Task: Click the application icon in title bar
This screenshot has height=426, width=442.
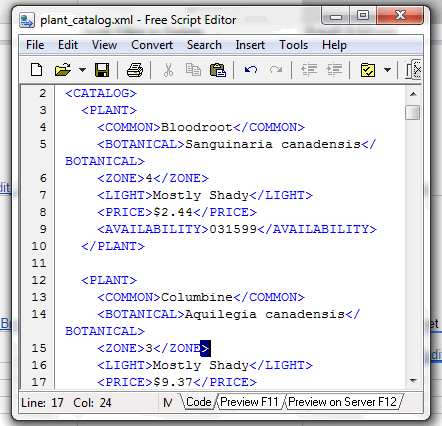Action: tap(27, 20)
